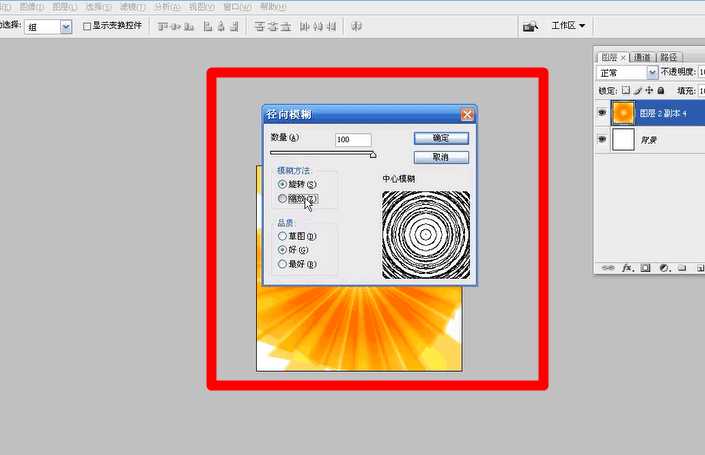Click the lock position move icon
Viewport: 705px width, 455px height.
pos(647,90)
